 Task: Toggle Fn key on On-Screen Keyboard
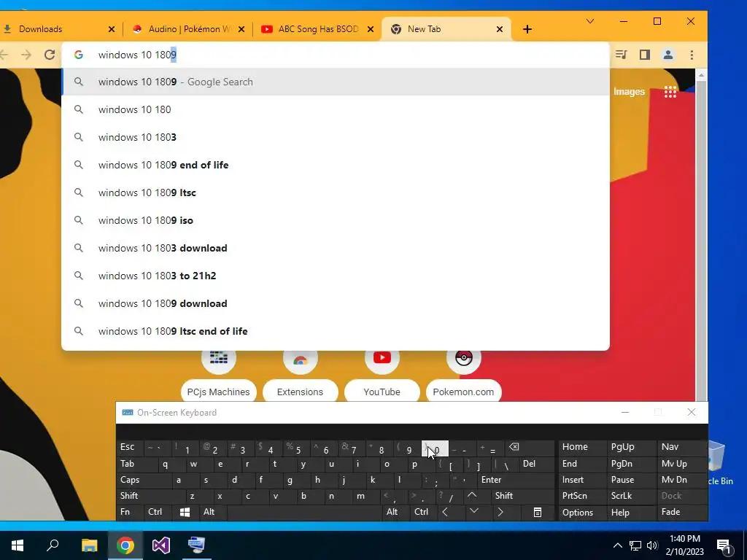tap(125, 512)
